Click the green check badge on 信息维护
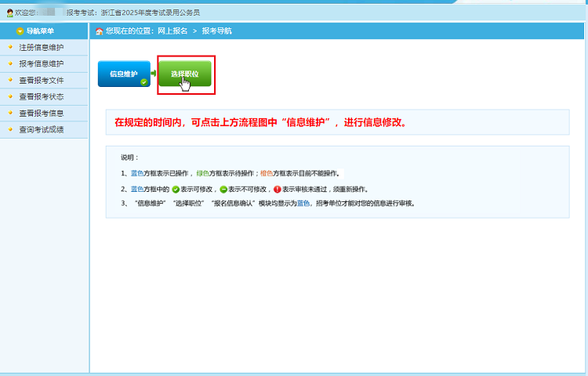 [x=144, y=82]
